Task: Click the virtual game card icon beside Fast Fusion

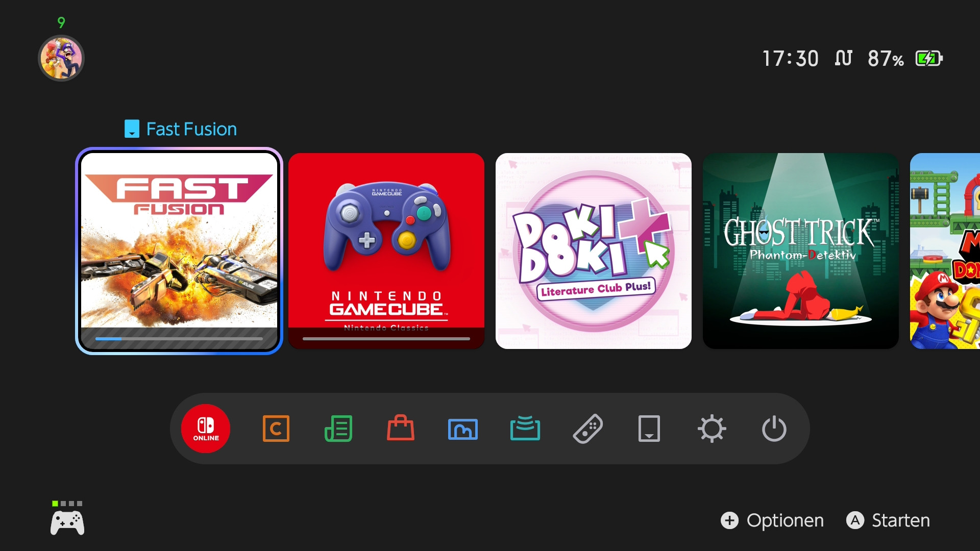Action: tap(132, 129)
